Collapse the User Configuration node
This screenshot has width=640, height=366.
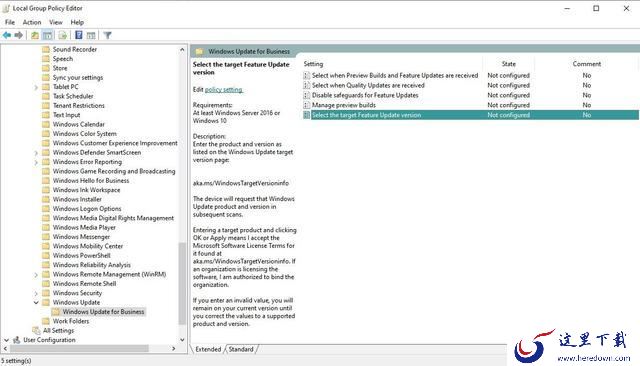[x=7, y=340]
